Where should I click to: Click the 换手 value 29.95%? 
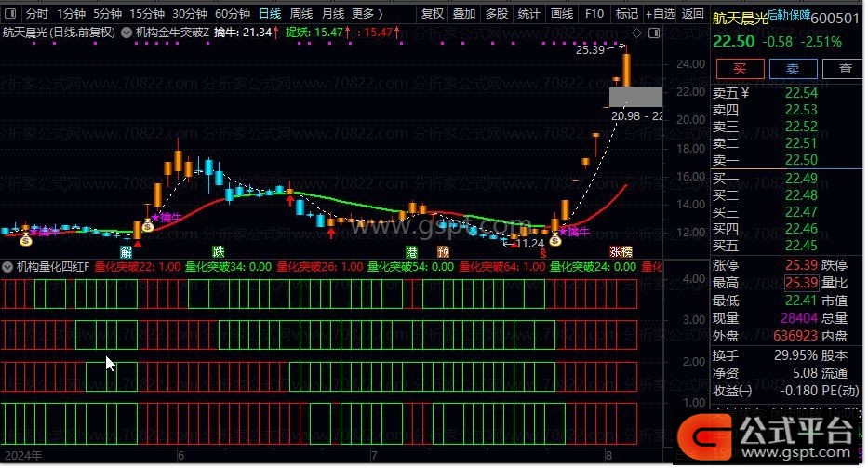click(x=795, y=355)
